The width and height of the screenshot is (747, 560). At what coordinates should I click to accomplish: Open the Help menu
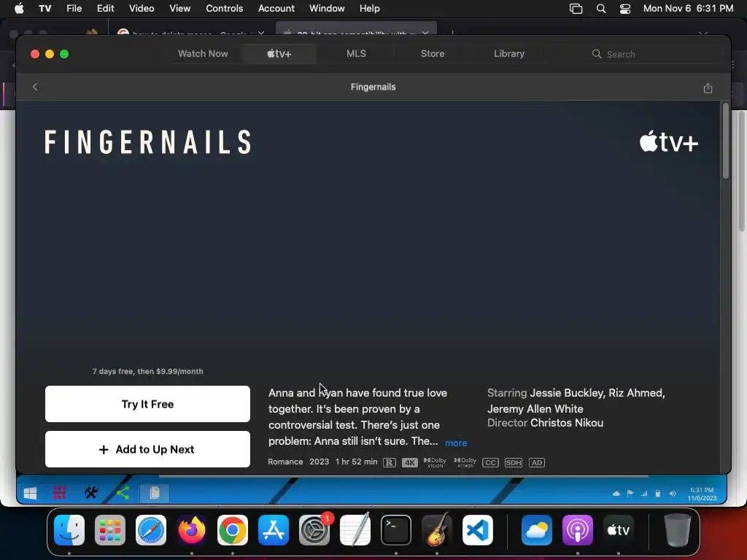[369, 8]
